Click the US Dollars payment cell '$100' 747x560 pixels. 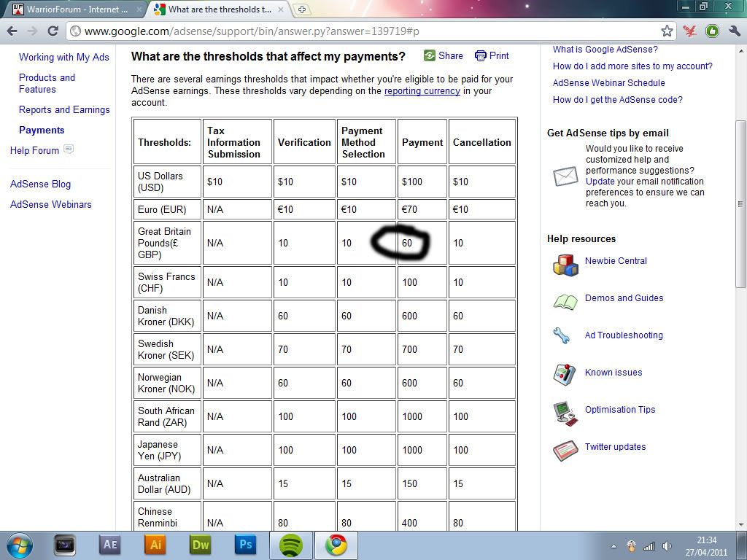pyautogui.click(x=422, y=182)
